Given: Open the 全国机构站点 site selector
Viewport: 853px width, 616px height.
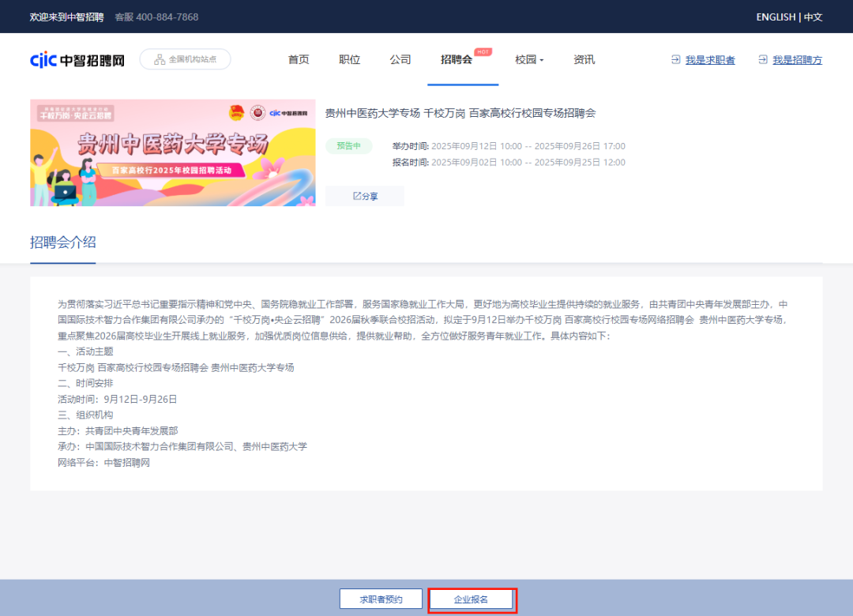Looking at the screenshot, I should tap(186, 59).
